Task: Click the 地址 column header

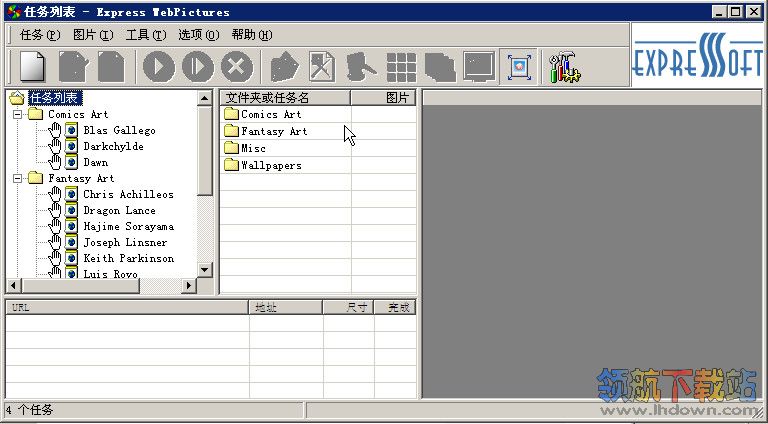Action: (286, 307)
